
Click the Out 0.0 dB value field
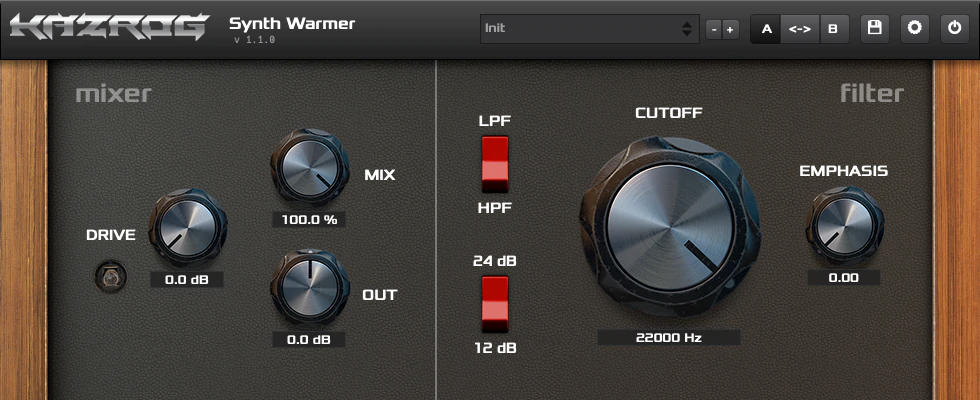pyautogui.click(x=309, y=339)
